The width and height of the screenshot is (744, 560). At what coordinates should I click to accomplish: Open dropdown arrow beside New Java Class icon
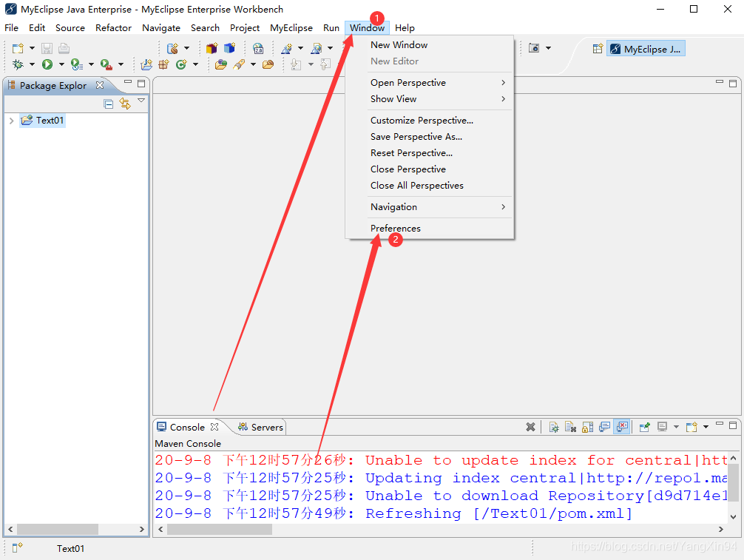point(195,64)
